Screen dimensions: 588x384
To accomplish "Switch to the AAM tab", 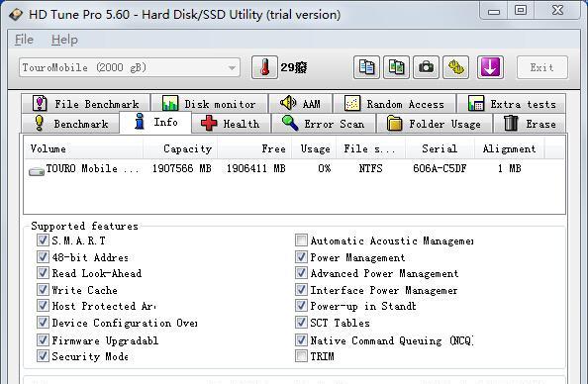I will pos(300,104).
